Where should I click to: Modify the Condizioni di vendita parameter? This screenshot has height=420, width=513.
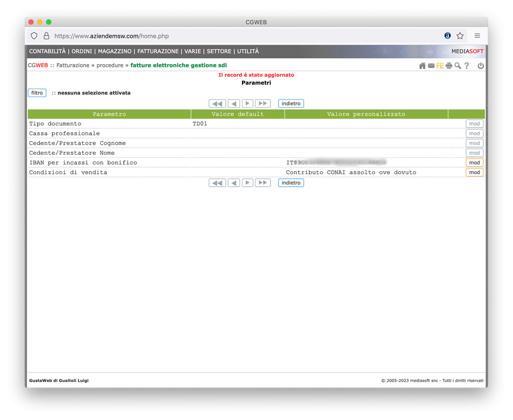pos(474,172)
